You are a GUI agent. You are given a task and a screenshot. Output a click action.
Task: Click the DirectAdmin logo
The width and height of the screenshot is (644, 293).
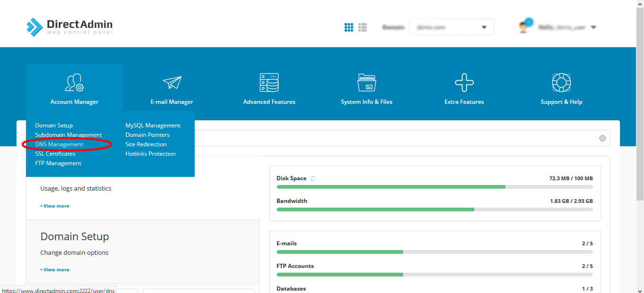pyautogui.click(x=69, y=27)
